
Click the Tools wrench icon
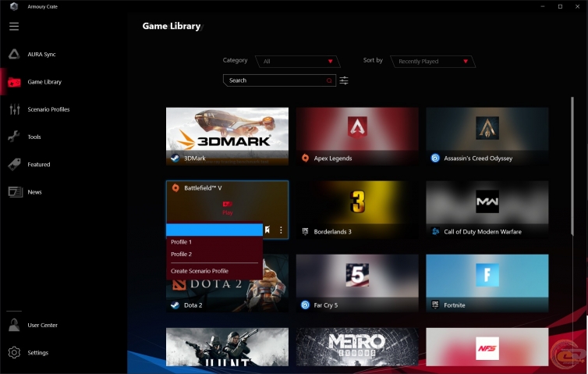pos(14,137)
